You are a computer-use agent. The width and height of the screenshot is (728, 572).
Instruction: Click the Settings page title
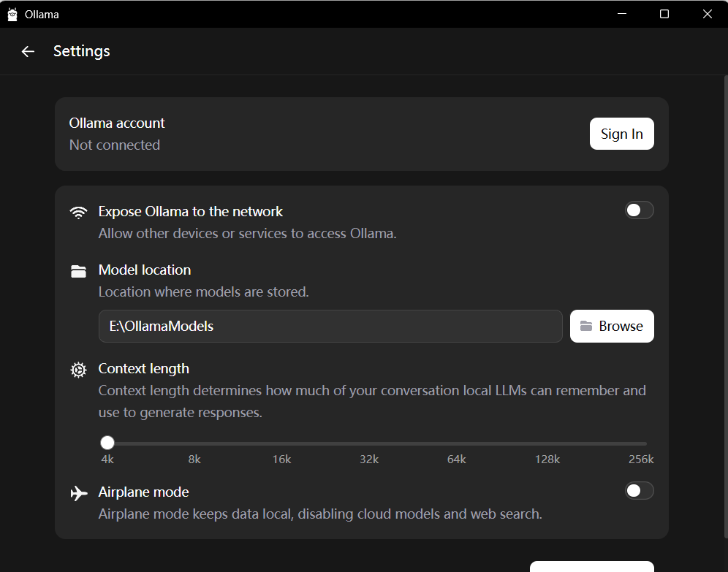[x=82, y=51]
